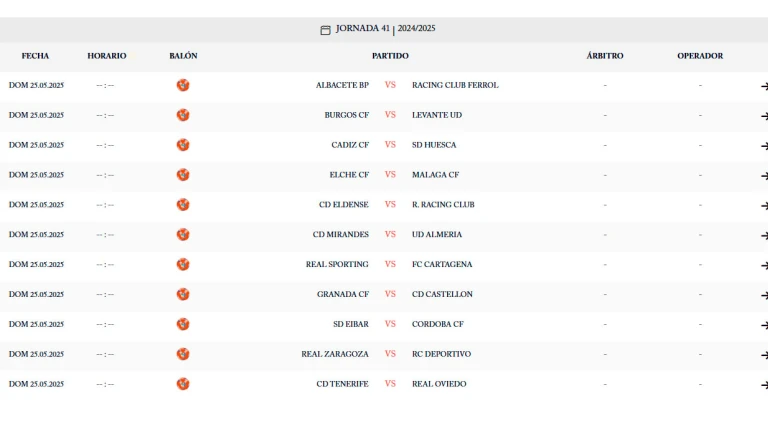Image resolution: width=768 pixels, height=432 pixels.
Task: Click ball icon in Albacete BP row
Action: point(183,85)
